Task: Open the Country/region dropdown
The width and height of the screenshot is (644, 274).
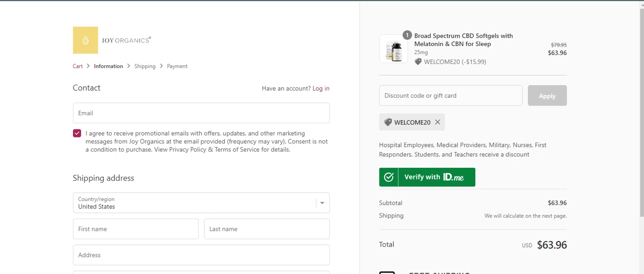Action: coord(201,203)
